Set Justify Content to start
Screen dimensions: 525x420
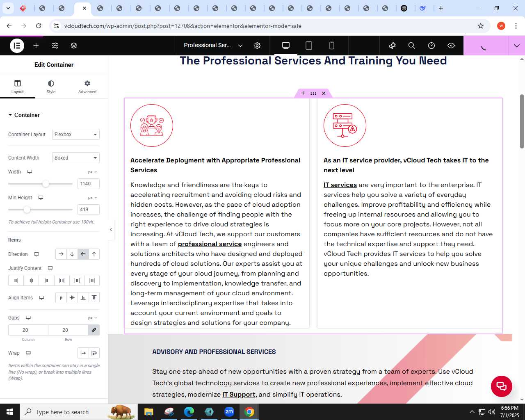(16, 281)
